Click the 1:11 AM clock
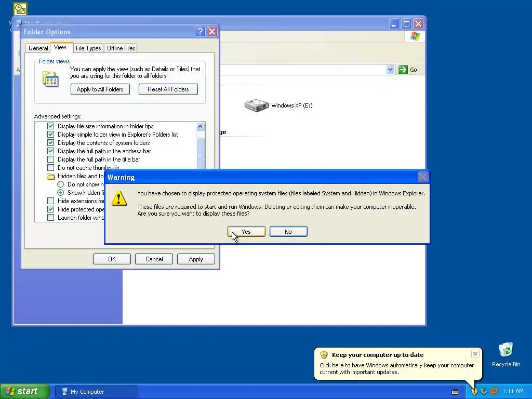The image size is (532, 399). (x=513, y=392)
